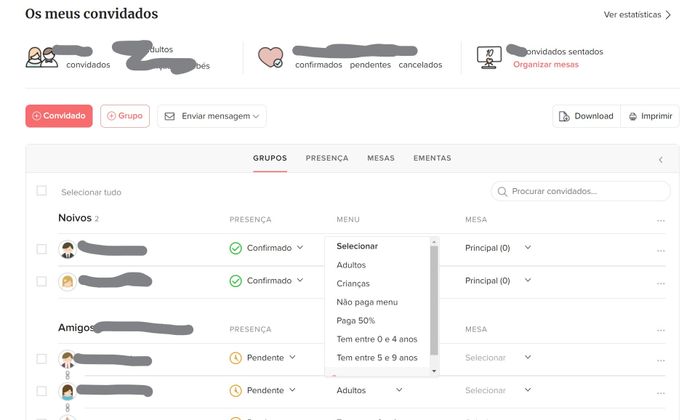Screen dimensions: 700x420
Task: Choose Selecionar in the menu list
Action: [357, 246]
